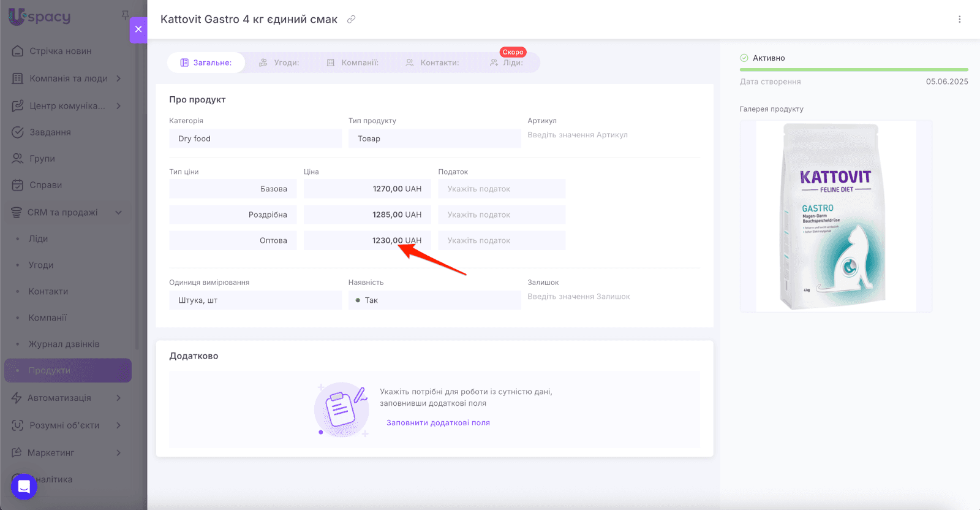
Task: Open Групи in the sidebar
Action: click(42, 159)
